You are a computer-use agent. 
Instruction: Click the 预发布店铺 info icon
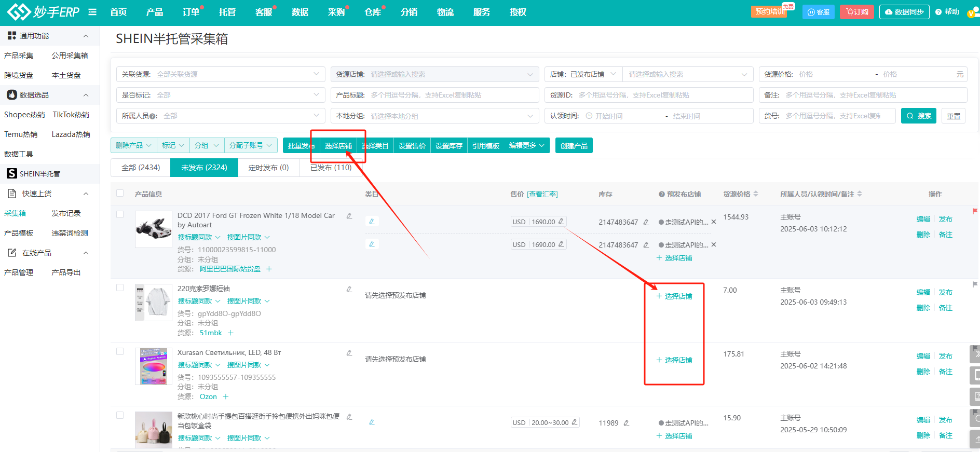[x=662, y=194]
